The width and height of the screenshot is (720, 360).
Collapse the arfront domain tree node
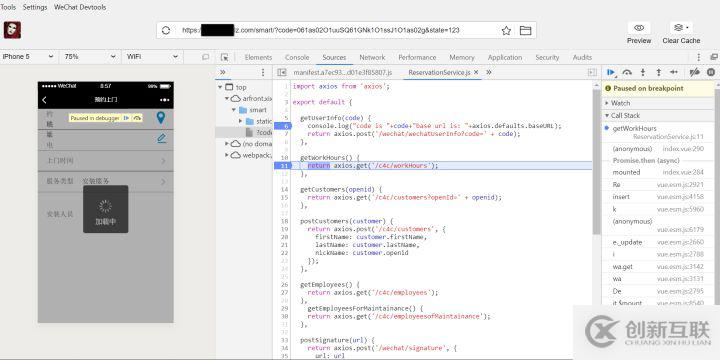pyautogui.click(x=227, y=98)
